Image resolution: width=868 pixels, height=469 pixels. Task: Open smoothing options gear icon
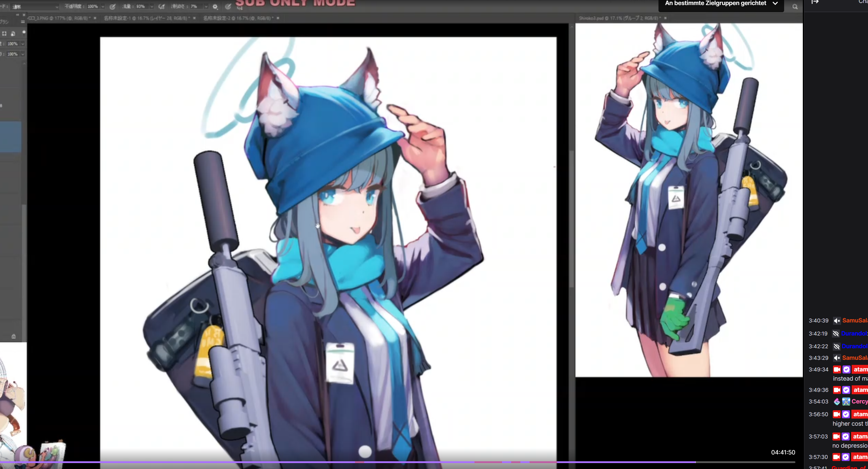click(215, 7)
